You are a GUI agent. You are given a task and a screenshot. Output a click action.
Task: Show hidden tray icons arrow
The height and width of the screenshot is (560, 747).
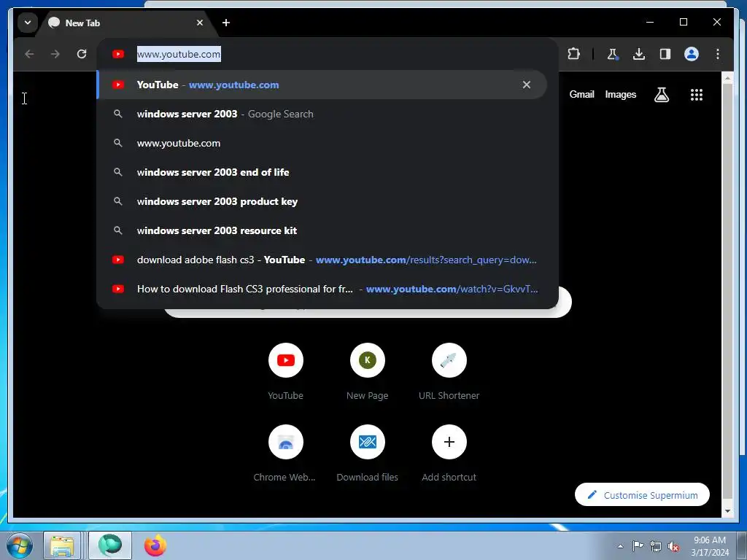click(x=620, y=546)
